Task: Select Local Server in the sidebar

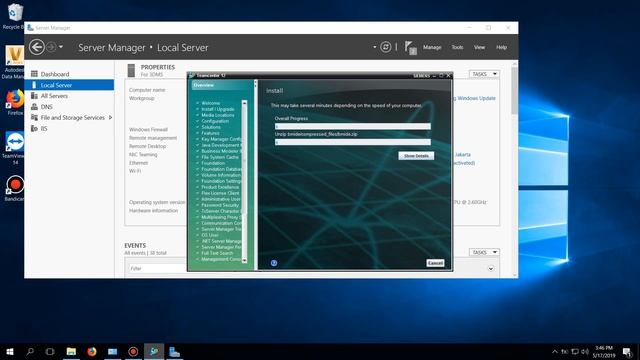Action: click(69, 85)
